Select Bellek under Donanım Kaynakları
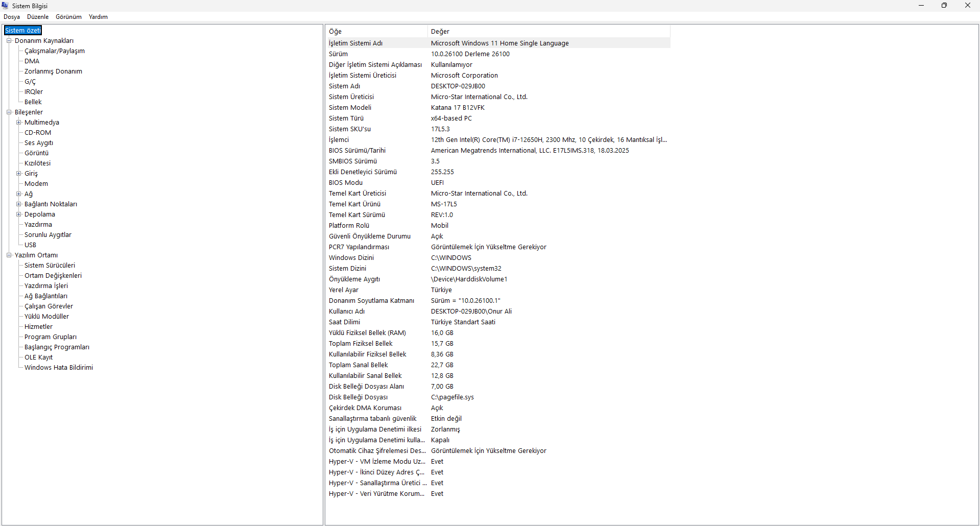This screenshot has width=980, height=526. click(x=33, y=102)
